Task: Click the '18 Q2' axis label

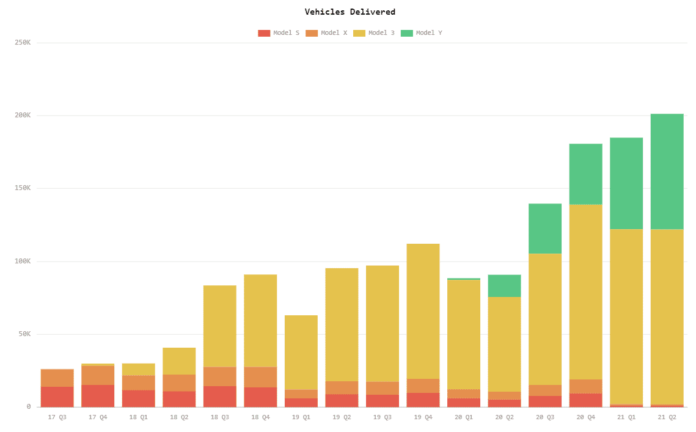Action: click(179, 417)
